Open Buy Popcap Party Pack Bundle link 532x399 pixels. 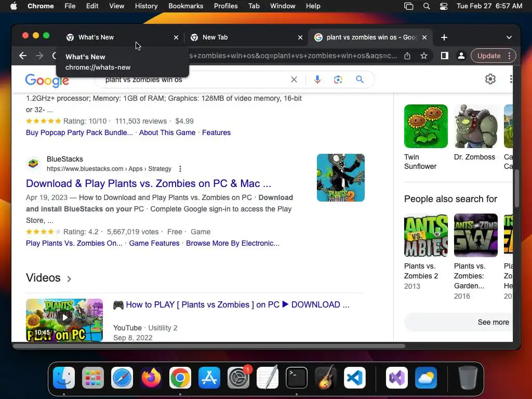click(x=79, y=132)
